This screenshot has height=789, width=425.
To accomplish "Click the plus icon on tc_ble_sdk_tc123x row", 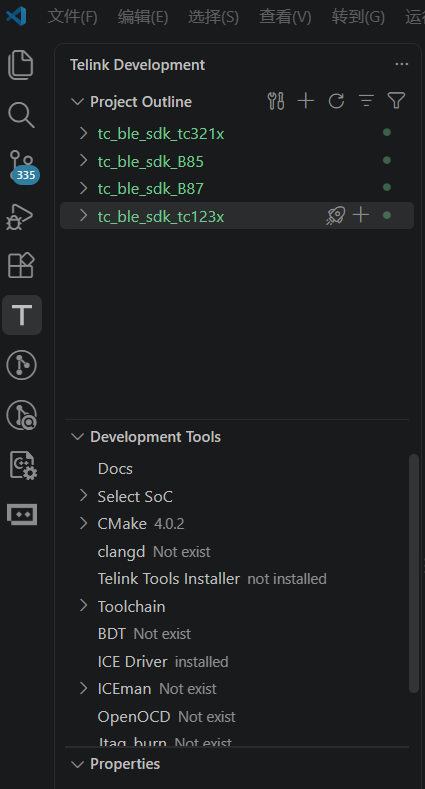I will coord(361,215).
